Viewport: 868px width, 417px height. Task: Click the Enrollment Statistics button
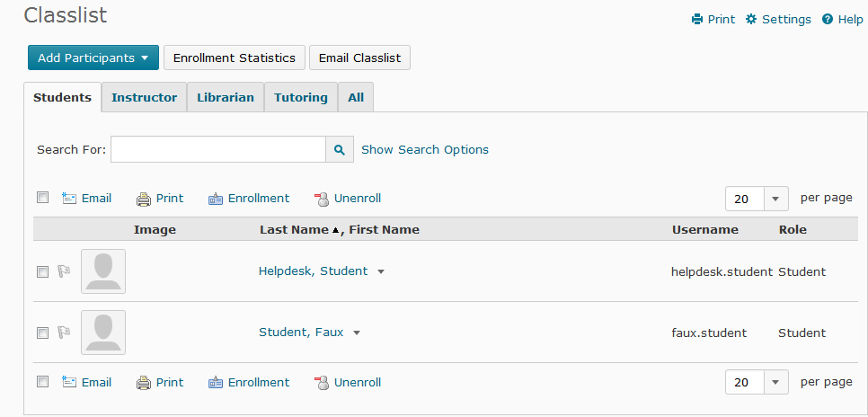click(x=234, y=58)
